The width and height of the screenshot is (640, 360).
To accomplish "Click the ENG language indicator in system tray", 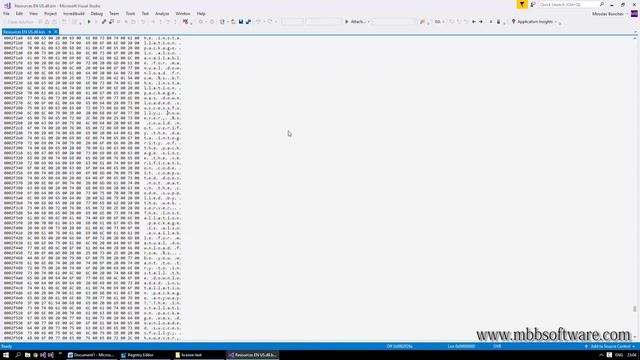I will pyautogui.click(x=619, y=355).
